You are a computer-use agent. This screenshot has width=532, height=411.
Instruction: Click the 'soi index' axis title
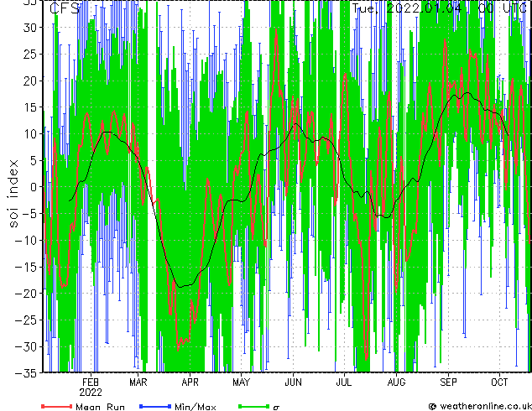tap(13, 194)
